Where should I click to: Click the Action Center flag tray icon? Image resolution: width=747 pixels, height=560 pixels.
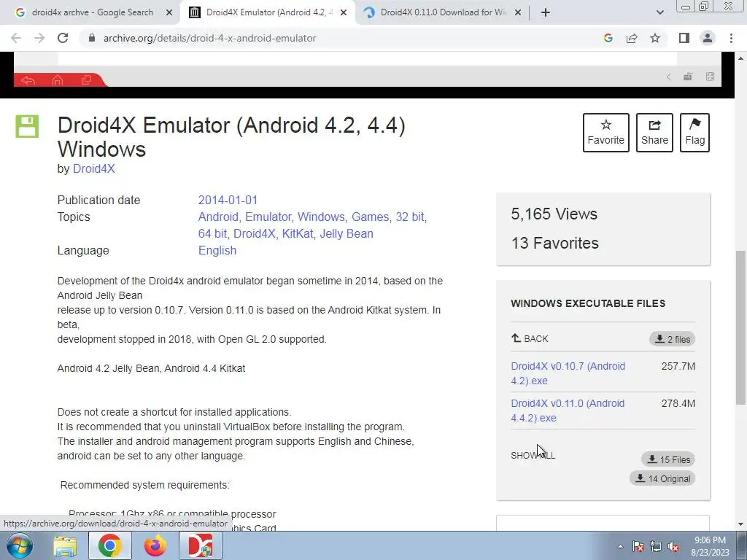[x=638, y=547]
